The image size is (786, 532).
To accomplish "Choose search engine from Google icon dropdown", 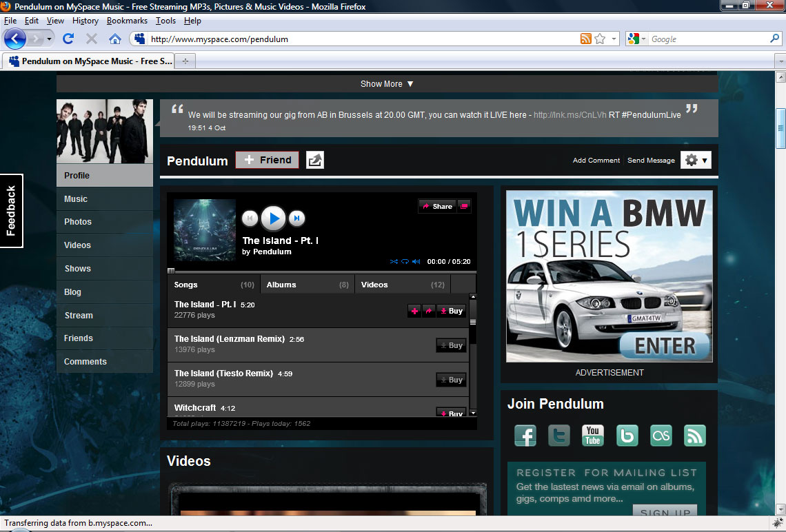I will pos(636,39).
